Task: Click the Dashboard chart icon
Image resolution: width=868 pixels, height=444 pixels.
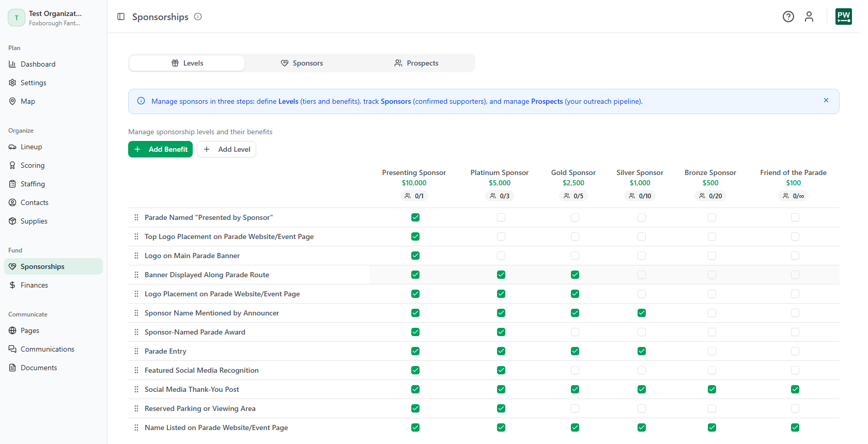Action: [x=12, y=64]
